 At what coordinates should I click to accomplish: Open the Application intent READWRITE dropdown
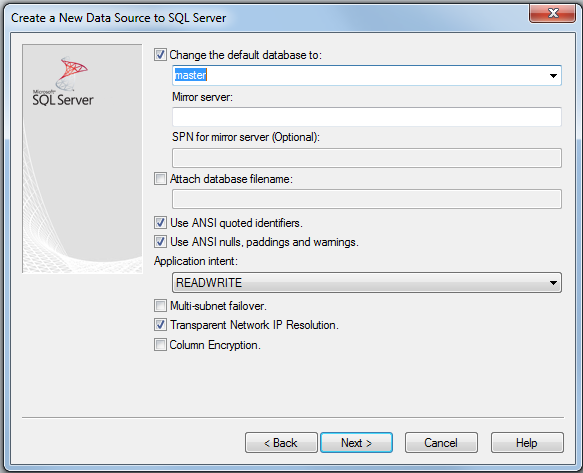[x=367, y=283]
